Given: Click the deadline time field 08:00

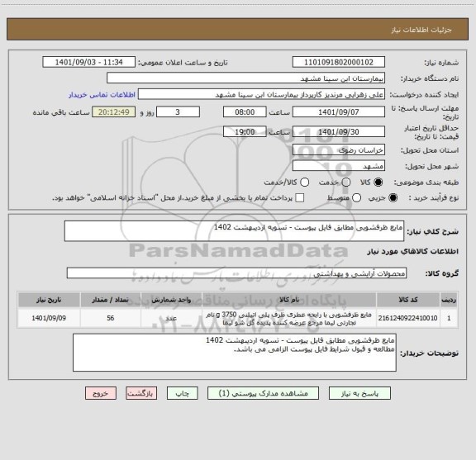Looking at the screenshot, I should pos(245,112).
